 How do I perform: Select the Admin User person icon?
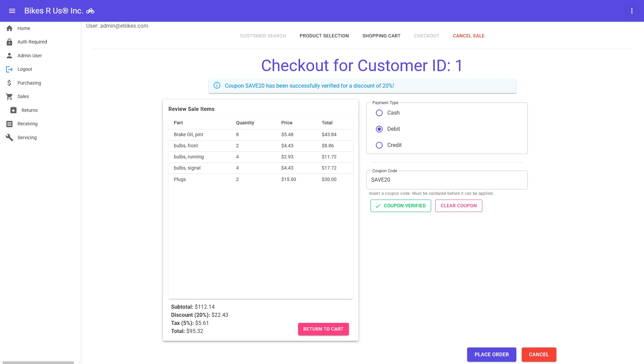pos(10,56)
